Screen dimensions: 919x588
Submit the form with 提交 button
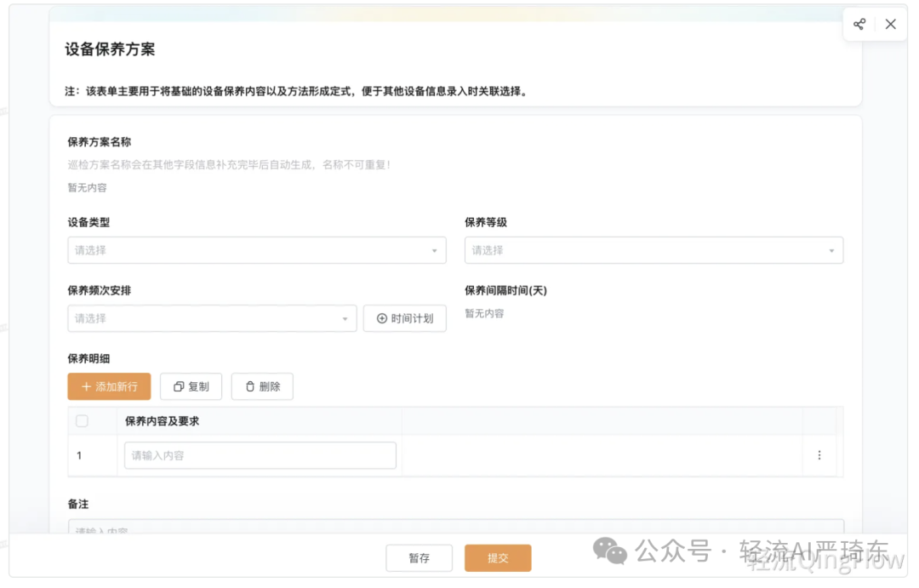(498, 558)
